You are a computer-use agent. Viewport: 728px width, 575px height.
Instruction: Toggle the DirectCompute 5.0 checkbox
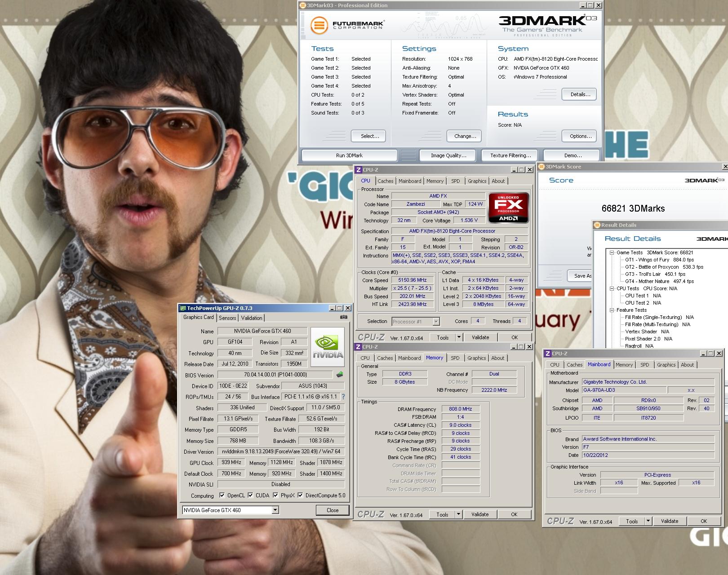coord(300,495)
